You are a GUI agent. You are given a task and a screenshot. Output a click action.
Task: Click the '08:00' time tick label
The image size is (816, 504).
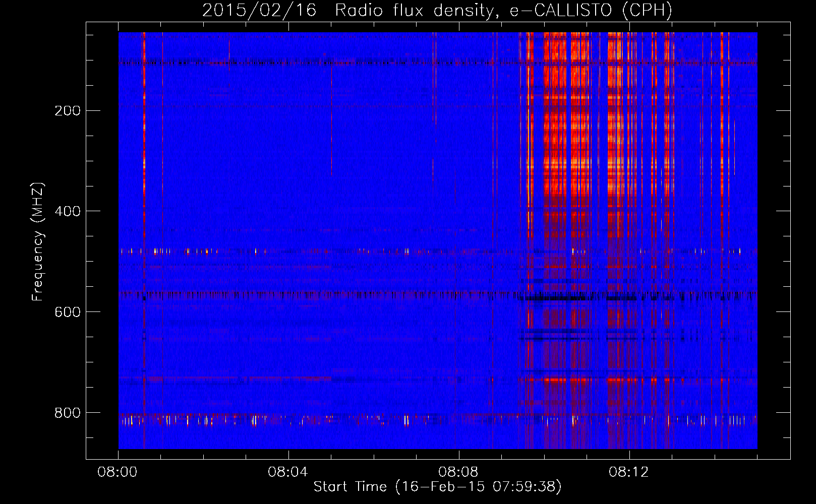(118, 472)
